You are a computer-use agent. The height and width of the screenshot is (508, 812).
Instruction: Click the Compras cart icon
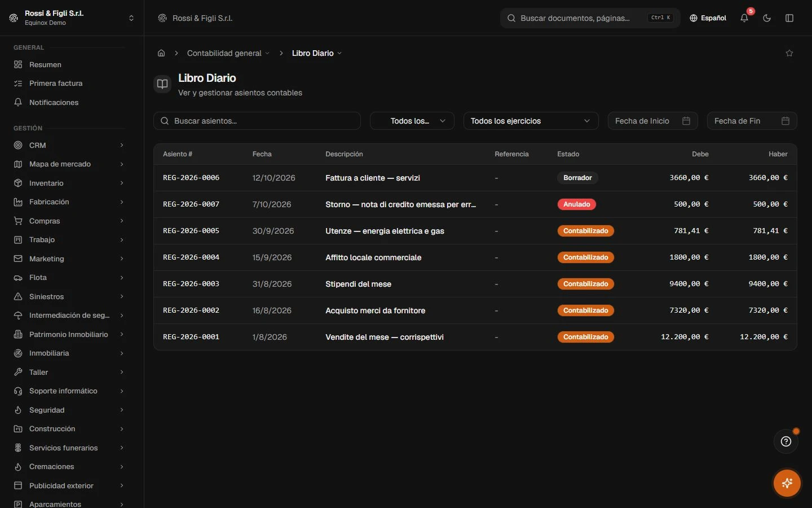click(x=18, y=221)
